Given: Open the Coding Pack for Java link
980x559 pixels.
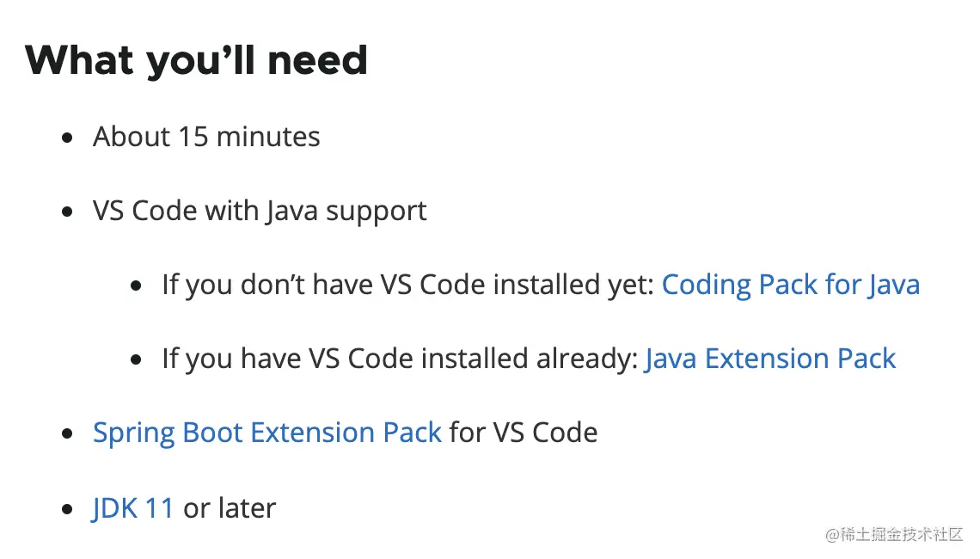Looking at the screenshot, I should (x=790, y=285).
